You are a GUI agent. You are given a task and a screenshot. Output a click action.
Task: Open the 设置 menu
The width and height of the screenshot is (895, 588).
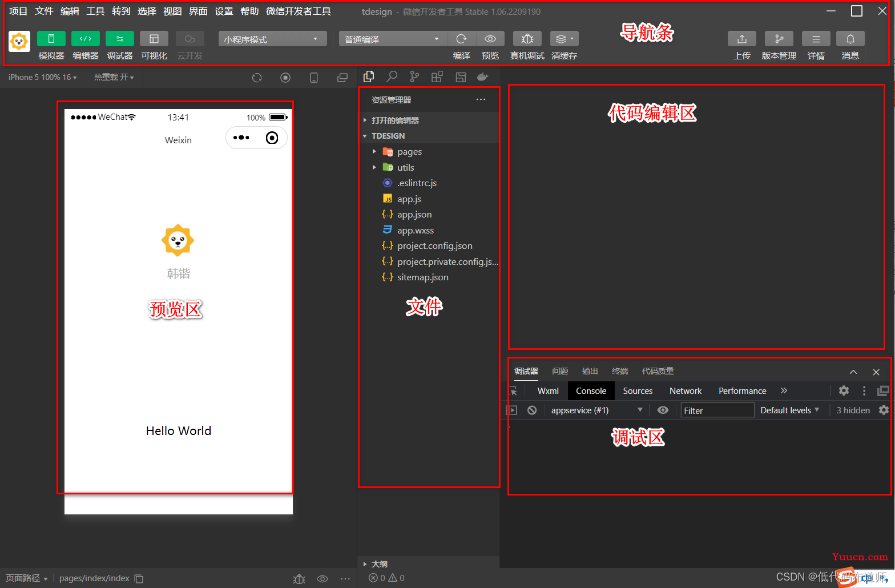[224, 11]
